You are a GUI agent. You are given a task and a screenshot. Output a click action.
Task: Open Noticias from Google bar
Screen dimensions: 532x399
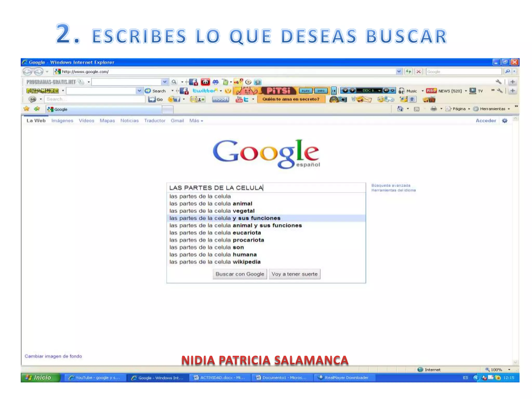click(129, 121)
